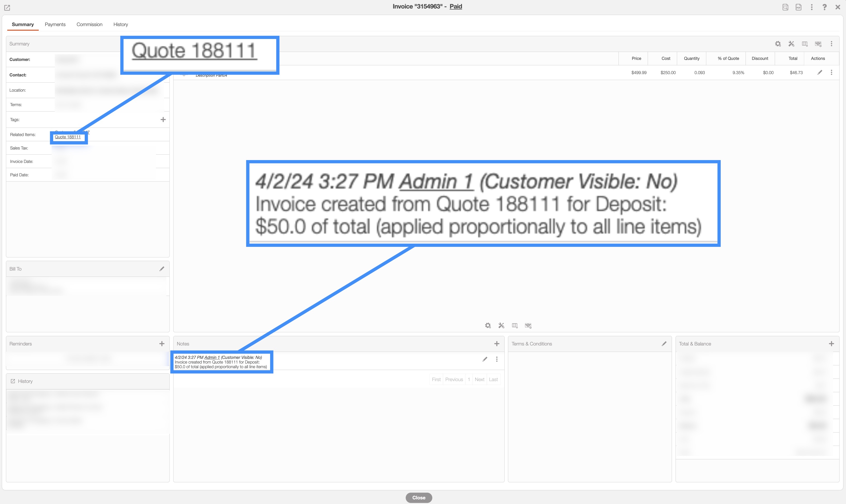
Task: Edit the $46.73 line item with the pencil
Action: [x=819, y=72]
